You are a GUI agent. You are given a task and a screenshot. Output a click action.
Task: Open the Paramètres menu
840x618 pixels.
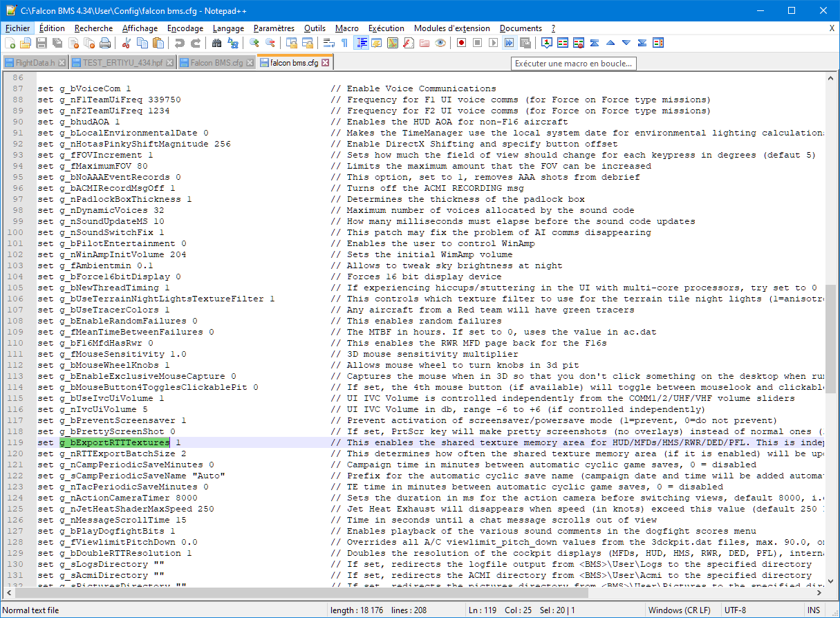coord(274,28)
